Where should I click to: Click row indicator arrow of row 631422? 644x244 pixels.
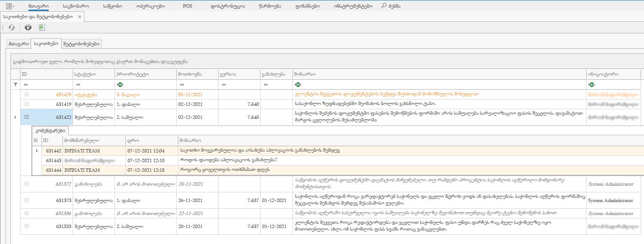tap(16, 117)
